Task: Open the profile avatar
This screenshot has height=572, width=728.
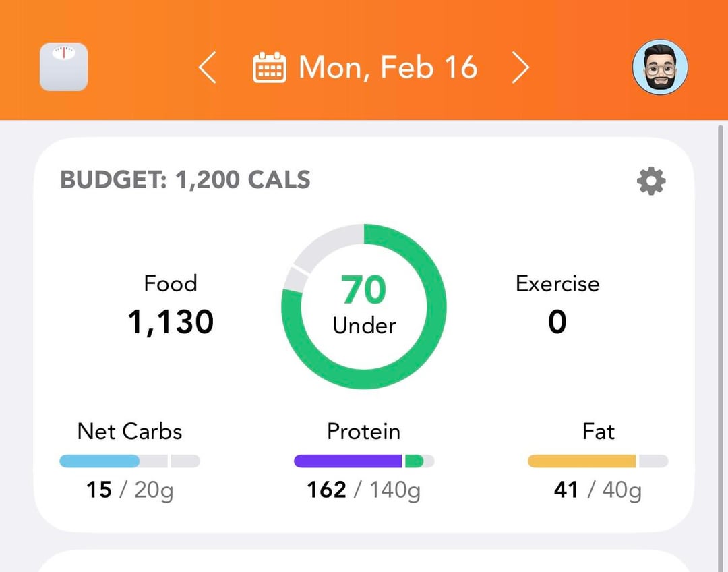Action: tap(660, 67)
